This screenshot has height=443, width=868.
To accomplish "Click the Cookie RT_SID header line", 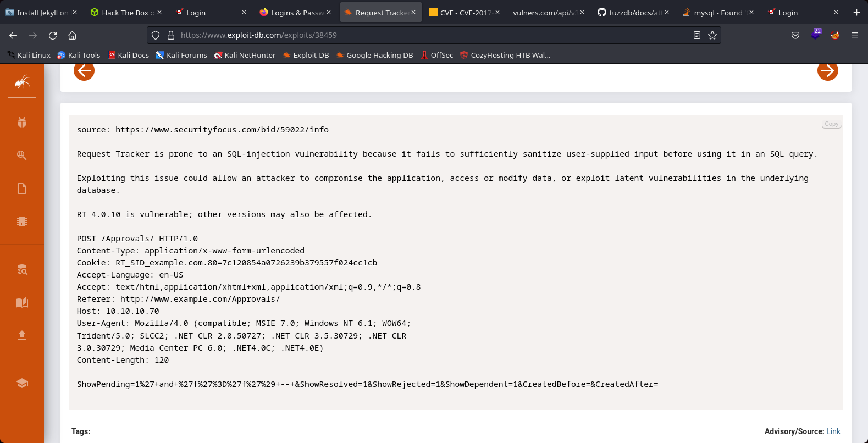I will coord(227,263).
